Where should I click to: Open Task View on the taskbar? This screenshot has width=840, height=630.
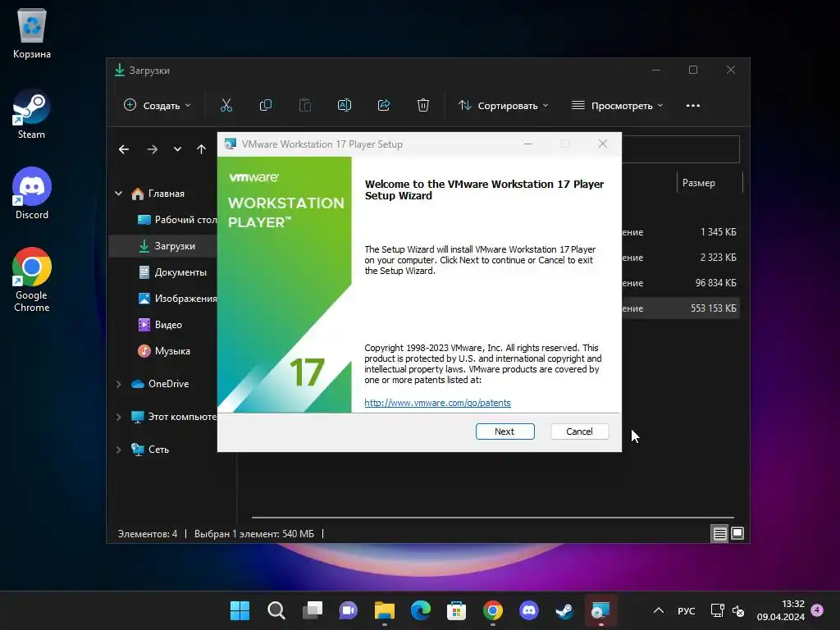pos(312,610)
